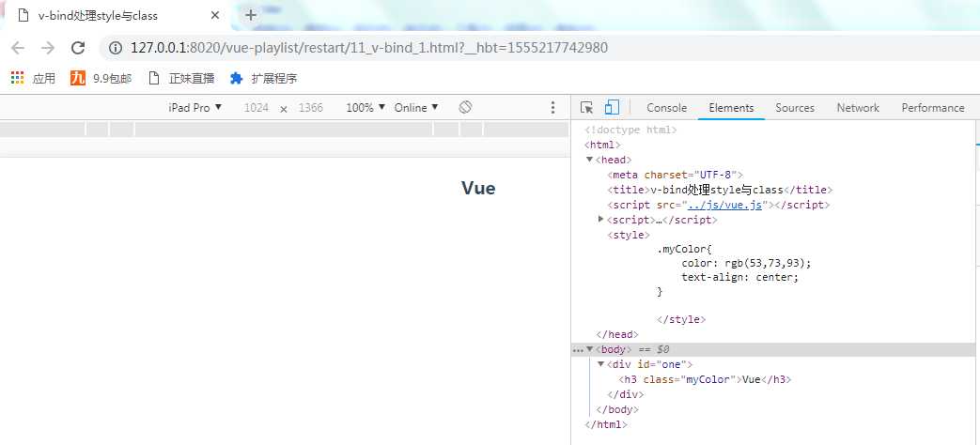The height and width of the screenshot is (445, 980).
Task: Open a new browser tab
Action: [251, 15]
